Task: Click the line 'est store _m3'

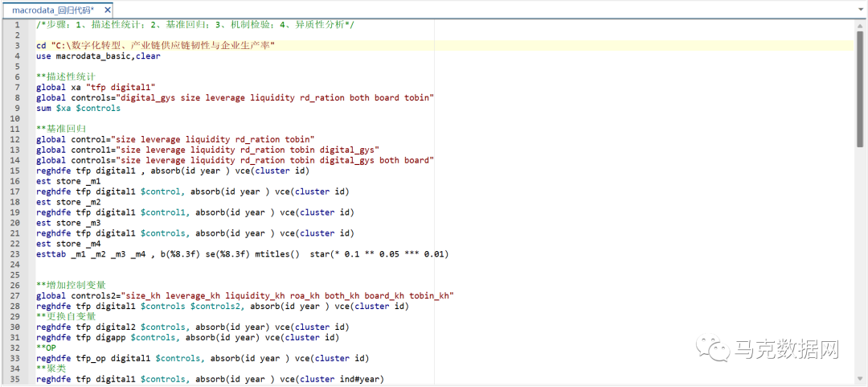Action: pyautogui.click(x=68, y=223)
